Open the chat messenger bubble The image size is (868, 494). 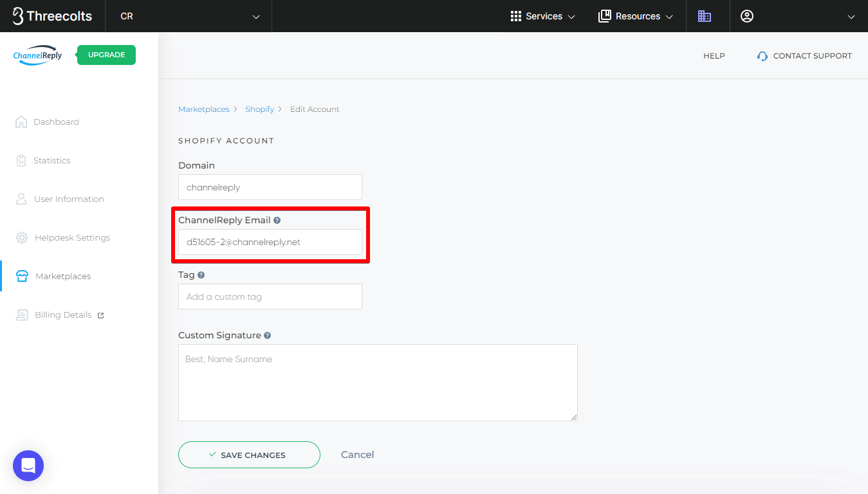pyautogui.click(x=28, y=466)
